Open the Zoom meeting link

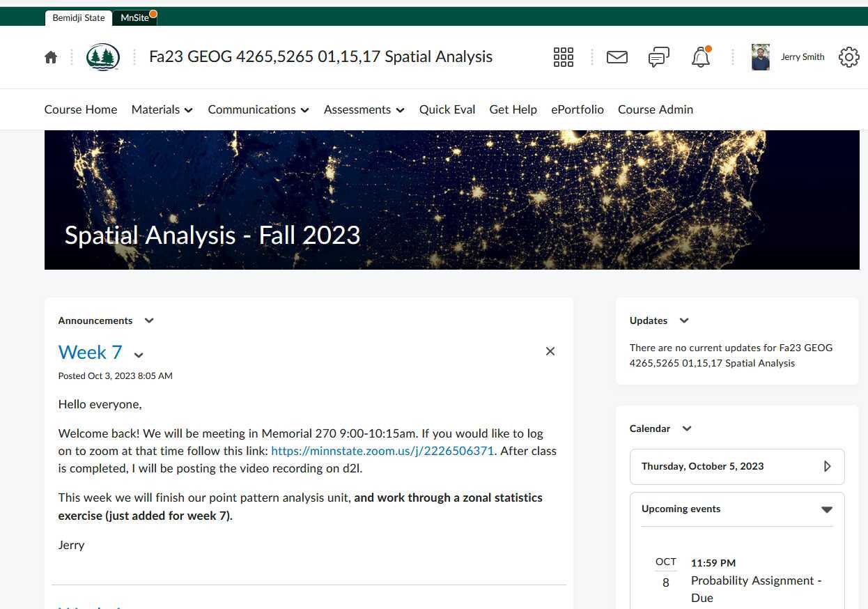tap(382, 451)
